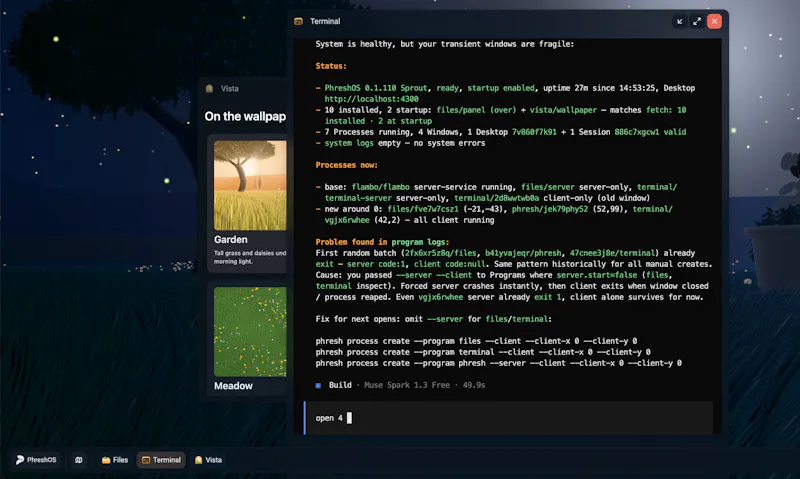Focus the terminal prompt input 'open 4'
This screenshot has width=800, height=479.
point(508,418)
